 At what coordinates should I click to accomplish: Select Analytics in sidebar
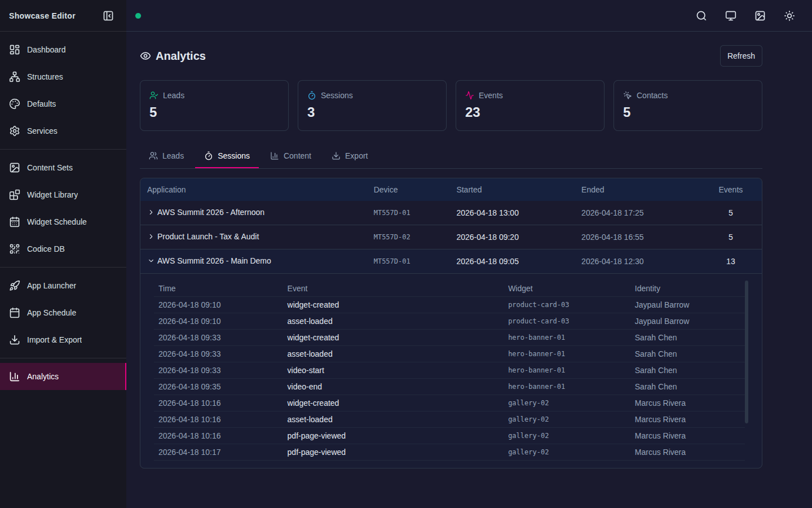pyautogui.click(x=63, y=376)
